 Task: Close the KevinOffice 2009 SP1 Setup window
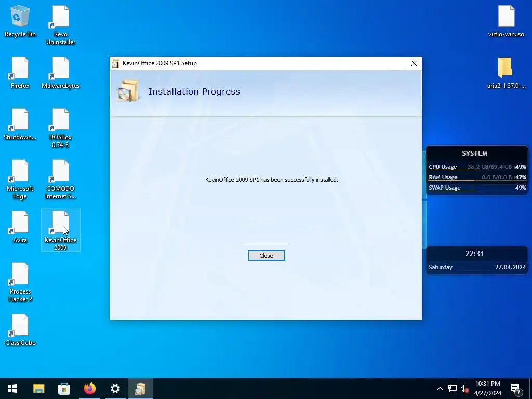pyautogui.click(x=414, y=63)
